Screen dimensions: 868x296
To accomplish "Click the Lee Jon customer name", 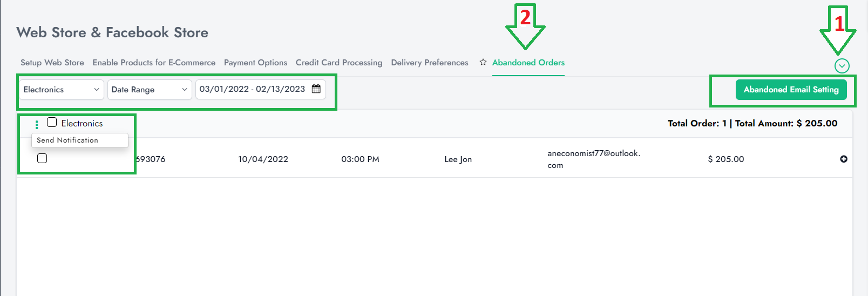I will (458, 159).
